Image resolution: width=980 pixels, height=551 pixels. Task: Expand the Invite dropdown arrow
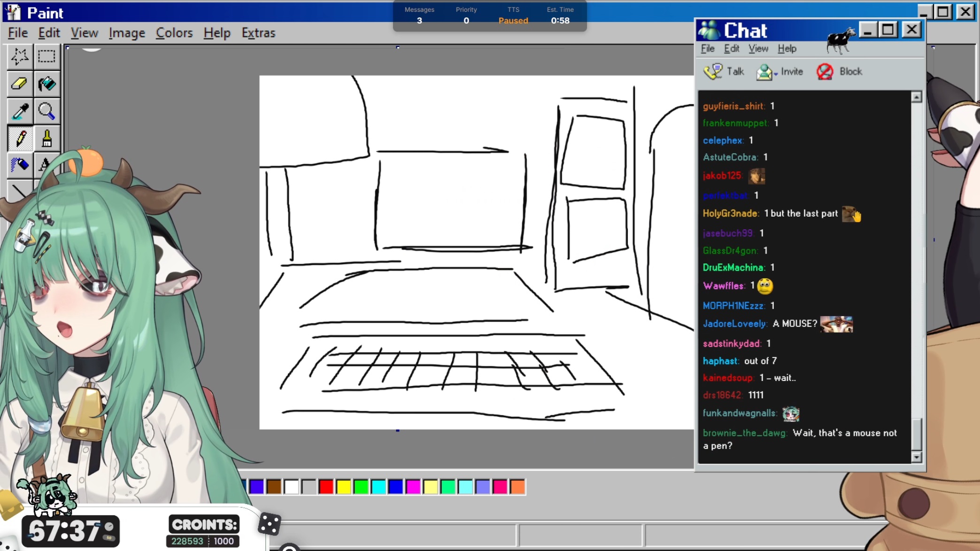tap(776, 74)
